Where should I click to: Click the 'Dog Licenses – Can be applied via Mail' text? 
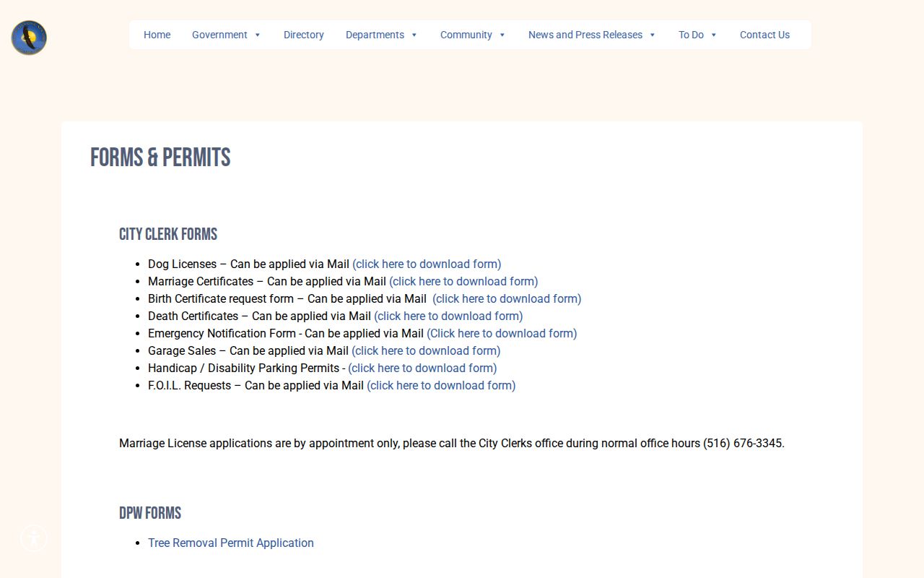coord(248,264)
